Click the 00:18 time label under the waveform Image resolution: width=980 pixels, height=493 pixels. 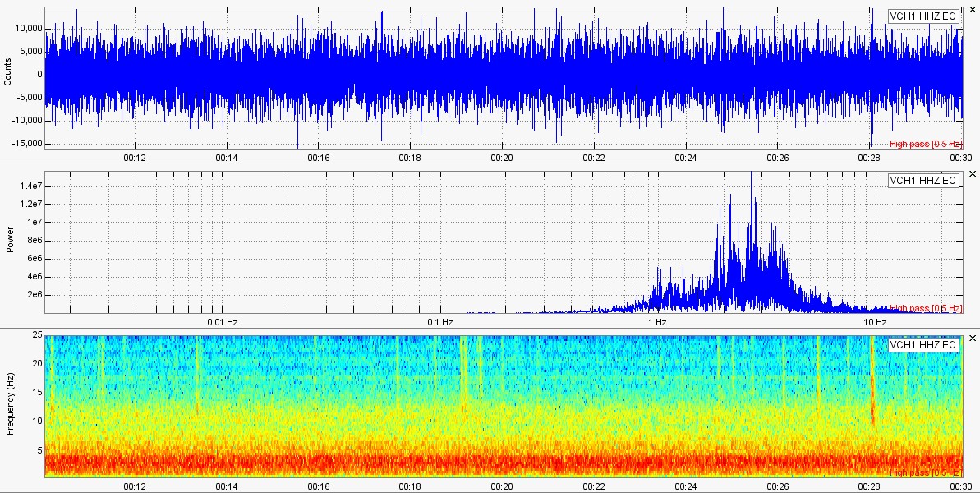click(410, 158)
